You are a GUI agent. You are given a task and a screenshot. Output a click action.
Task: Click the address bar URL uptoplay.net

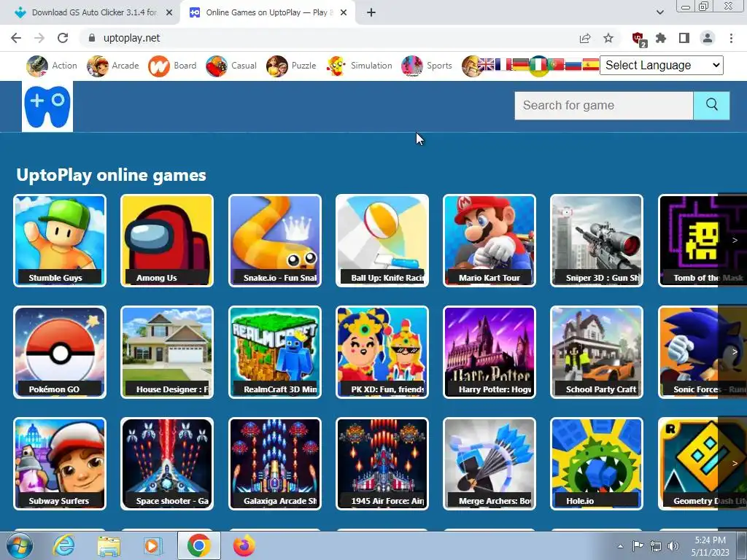(131, 38)
